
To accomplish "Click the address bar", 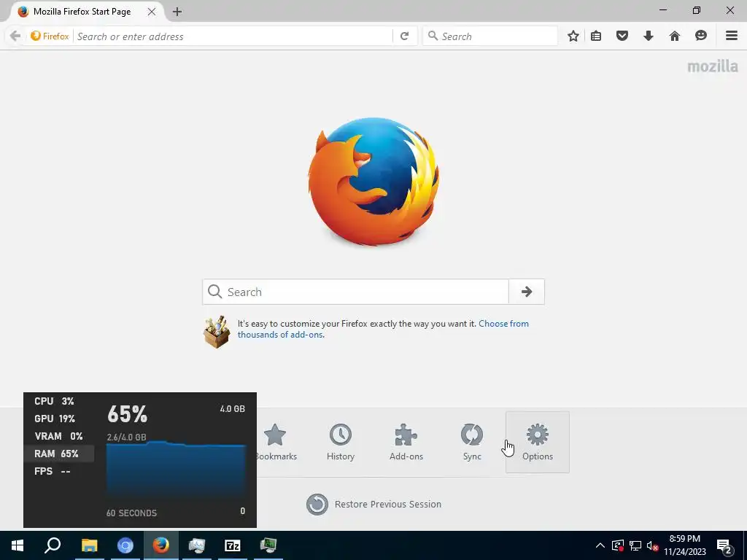I will tap(233, 36).
